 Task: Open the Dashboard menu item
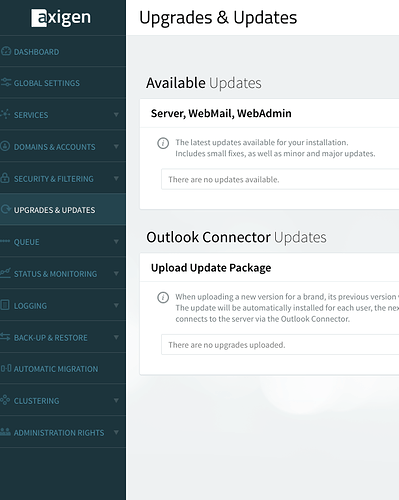63,52
